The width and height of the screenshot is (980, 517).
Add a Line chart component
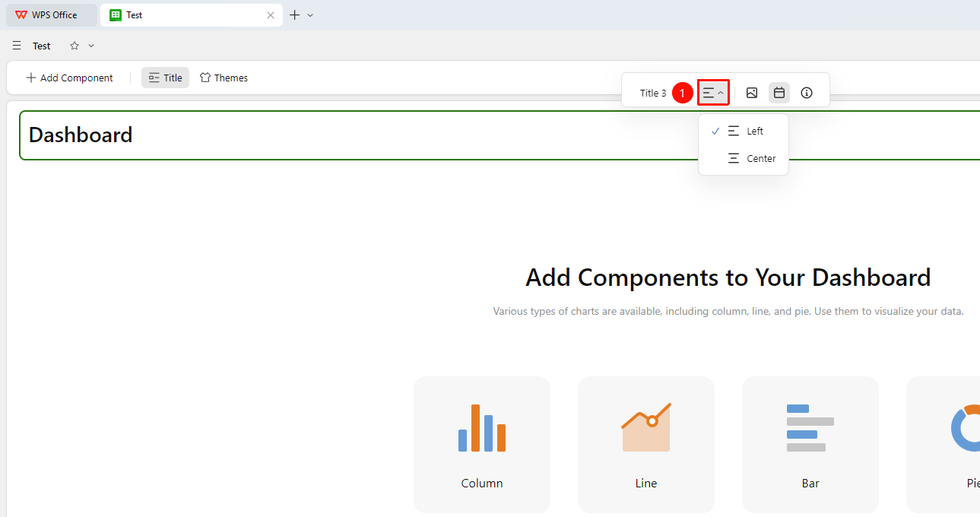(x=646, y=445)
